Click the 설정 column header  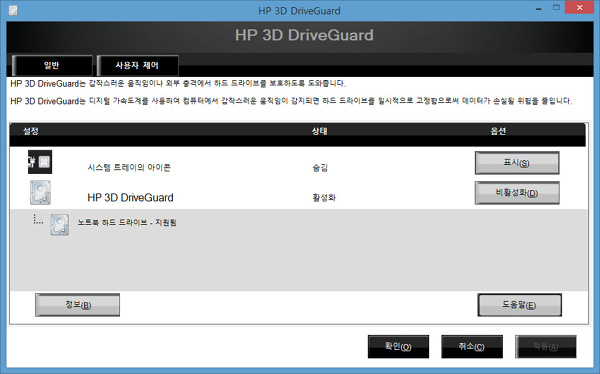31,131
